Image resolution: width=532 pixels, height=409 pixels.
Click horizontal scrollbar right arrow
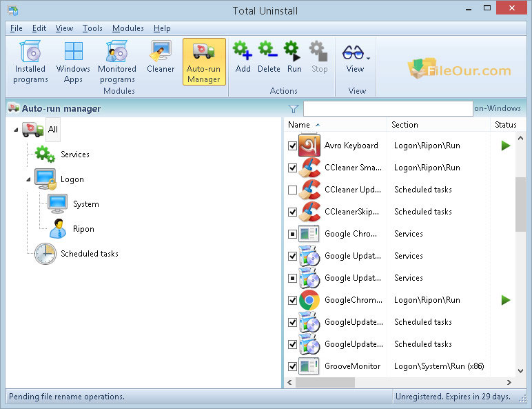pos(509,383)
